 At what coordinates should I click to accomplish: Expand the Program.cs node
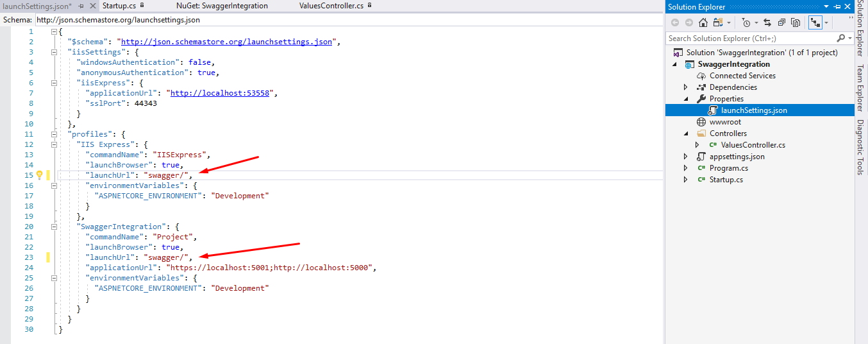tap(686, 168)
